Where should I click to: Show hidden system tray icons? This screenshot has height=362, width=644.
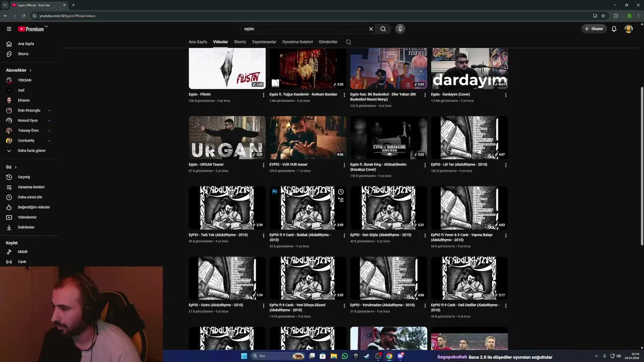tap(597, 356)
